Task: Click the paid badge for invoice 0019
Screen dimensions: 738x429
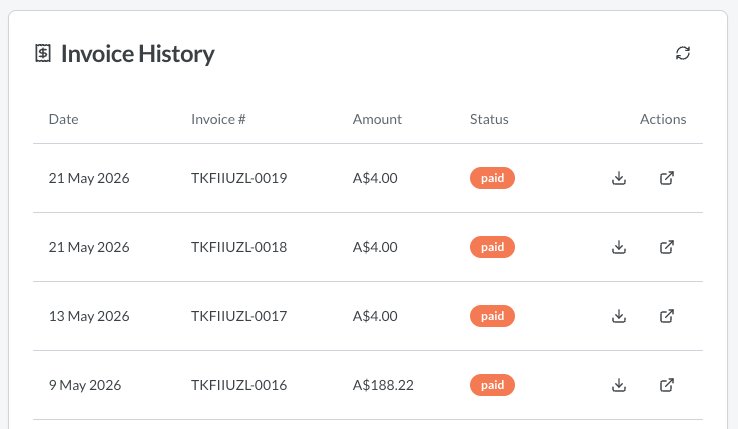Action: point(492,178)
